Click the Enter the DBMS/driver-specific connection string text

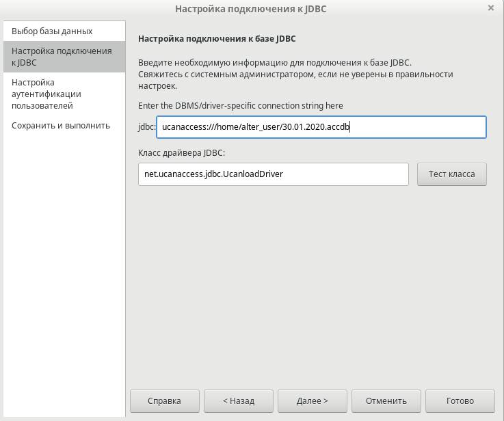(241, 106)
